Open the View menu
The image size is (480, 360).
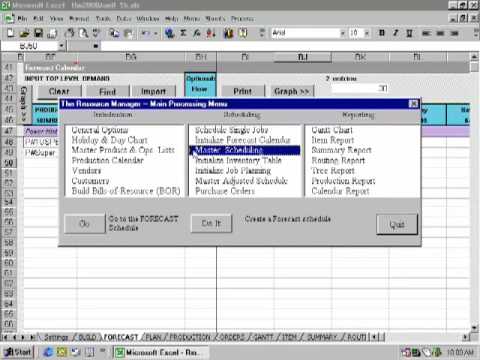[56, 19]
